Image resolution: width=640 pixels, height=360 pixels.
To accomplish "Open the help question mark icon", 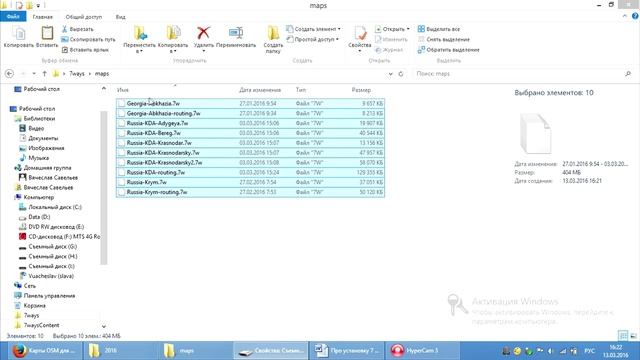I will [635, 16].
